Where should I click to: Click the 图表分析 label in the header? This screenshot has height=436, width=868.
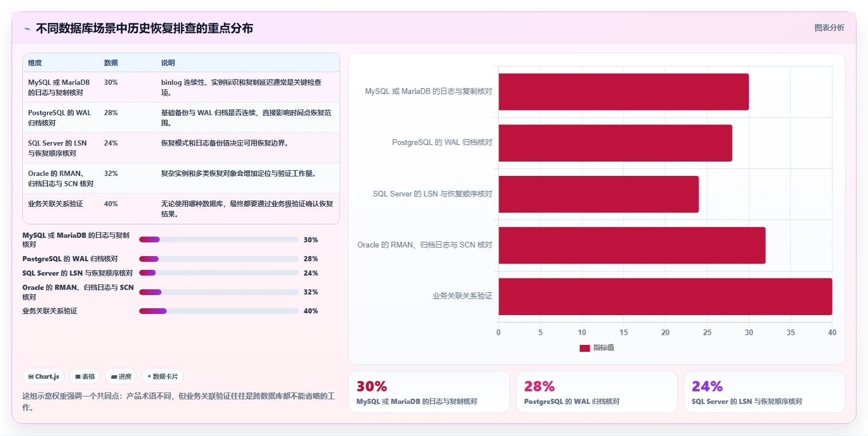[829, 28]
